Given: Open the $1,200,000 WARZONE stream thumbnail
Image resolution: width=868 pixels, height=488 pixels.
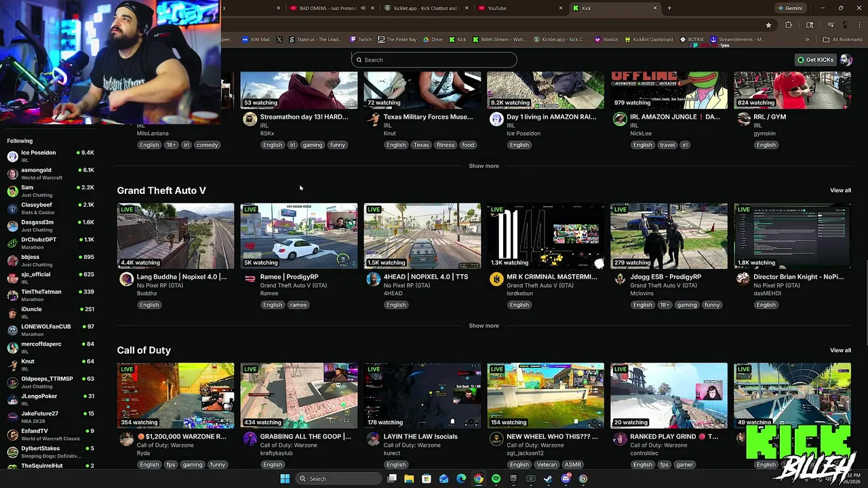Looking at the screenshot, I should 176,396.
